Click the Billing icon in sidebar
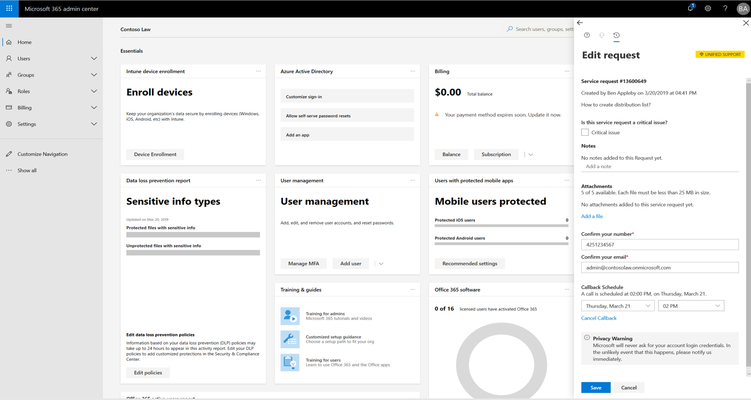This screenshot has height=400, width=751. [x=9, y=108]
